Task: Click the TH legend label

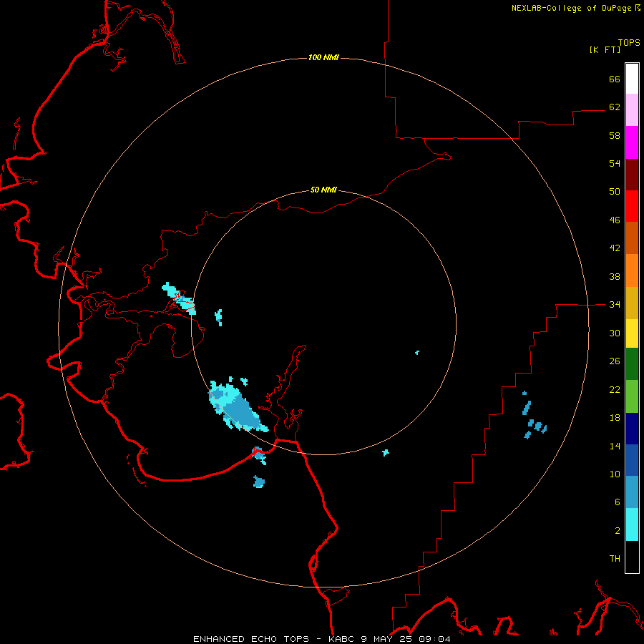Action: (615, 559)
